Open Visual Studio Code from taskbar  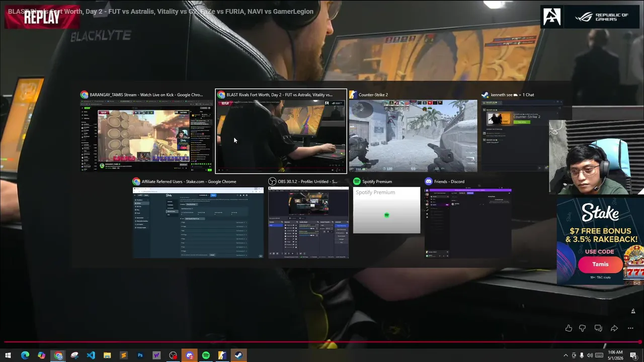91,355
